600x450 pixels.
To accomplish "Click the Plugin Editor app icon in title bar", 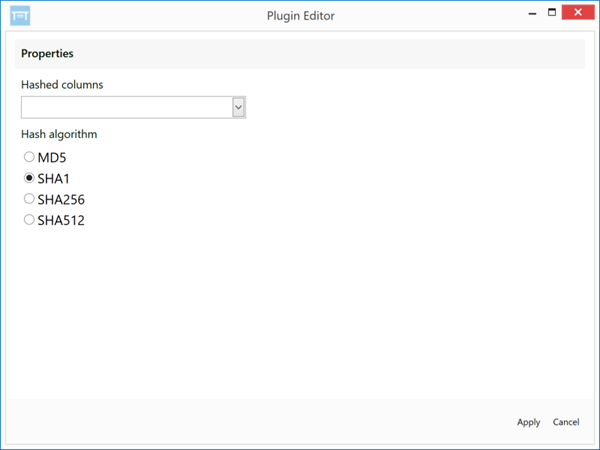I will pos(20,16).
